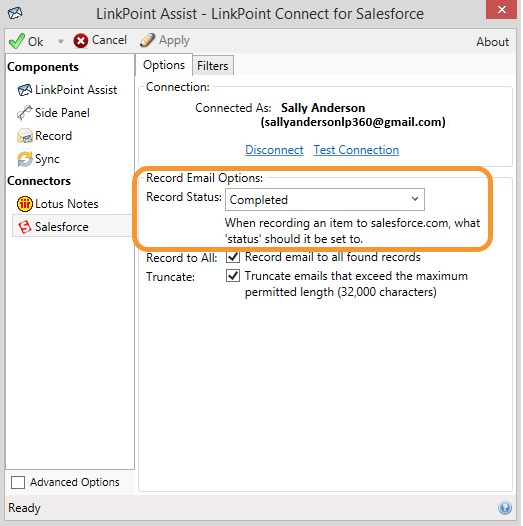Image resolution: width=523 pixels, height=526 pixels.
Task: Toggle Record email to all found records
Action: pyautogui.click(x=233, y=257)
